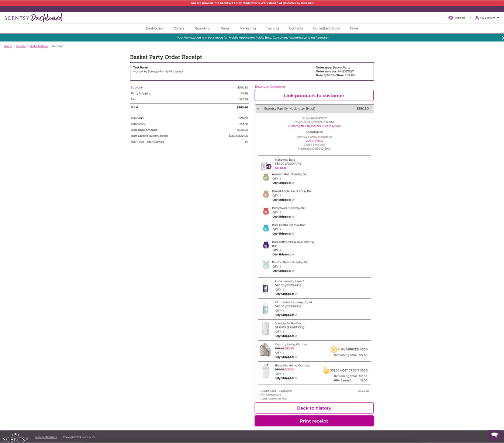Expand the My account dropdown chevron
The image size is (504, 443).
click(x=498, y=18)
